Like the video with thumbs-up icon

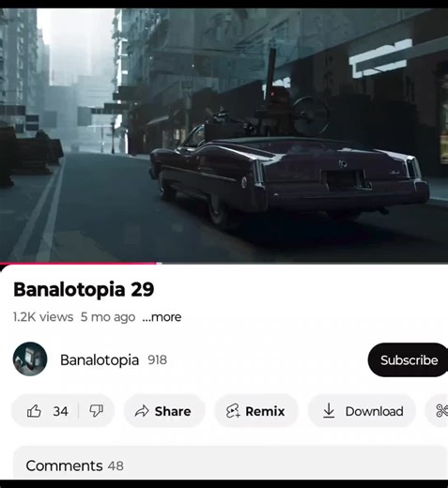(34, 411)
